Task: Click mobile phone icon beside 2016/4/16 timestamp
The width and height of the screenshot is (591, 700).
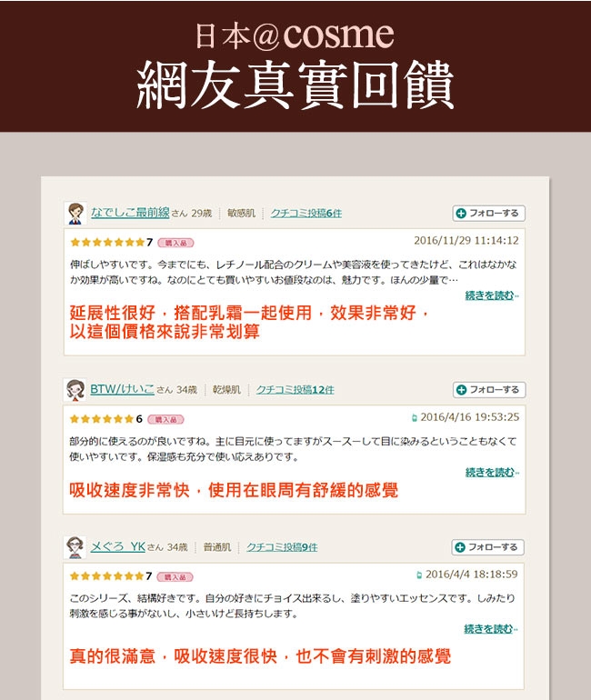Action: click(x=415, y=418)
